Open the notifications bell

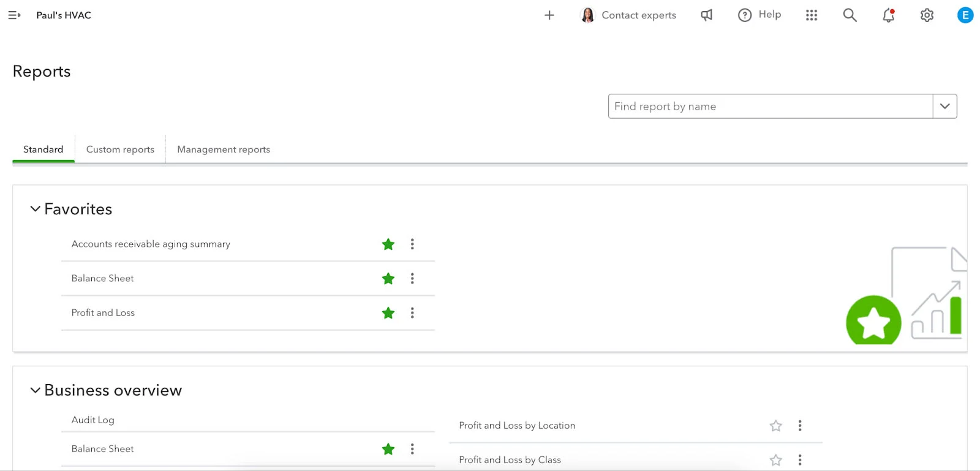(889, 15)
